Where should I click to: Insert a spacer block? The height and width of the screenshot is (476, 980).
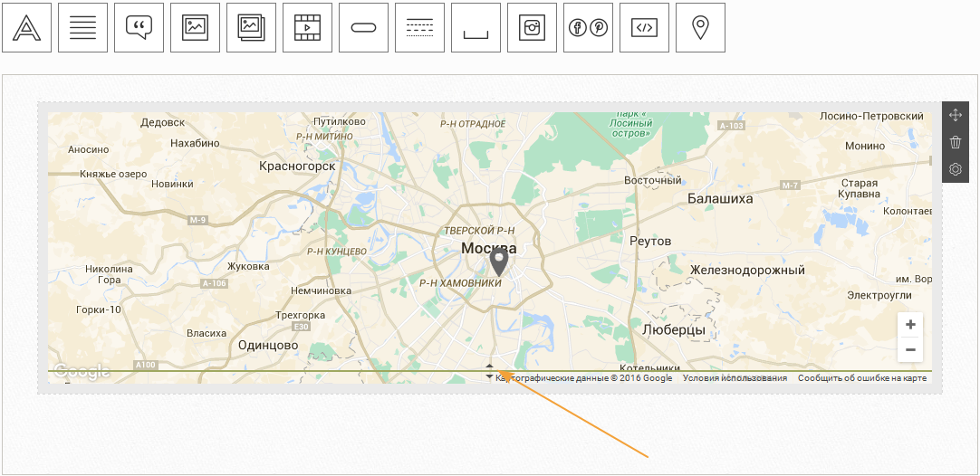(476, 27)
